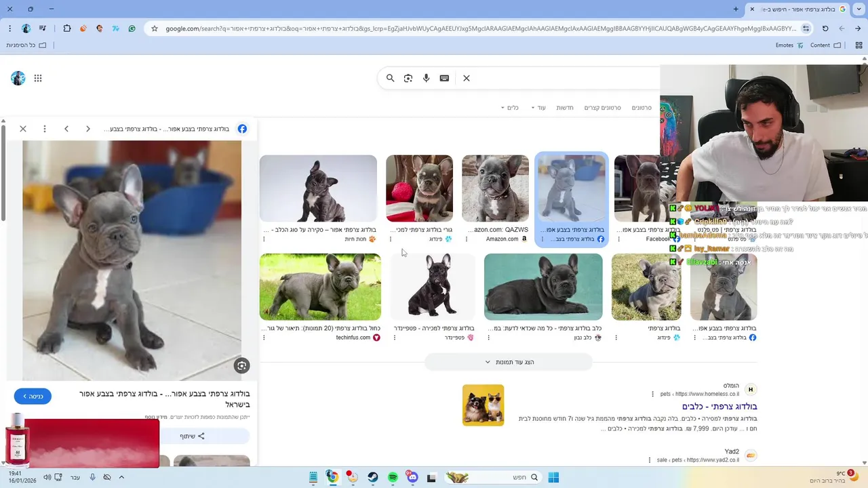Reload the page

coord(825,28)
